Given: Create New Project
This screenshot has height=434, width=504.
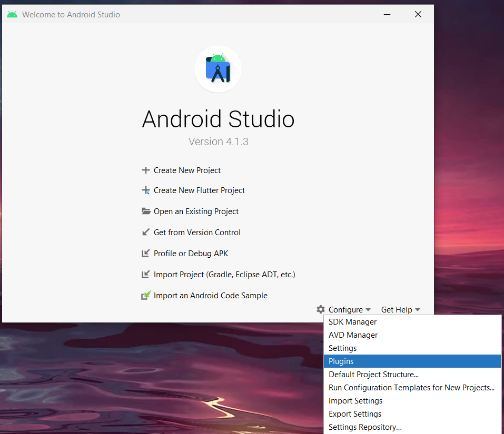Looking at the screenshot, I should point(187,170).
